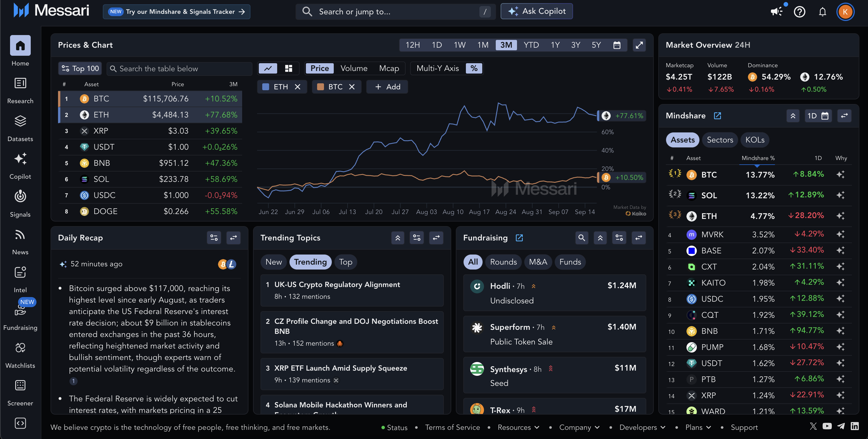Open Signals in the sidebar

[20, 204]
